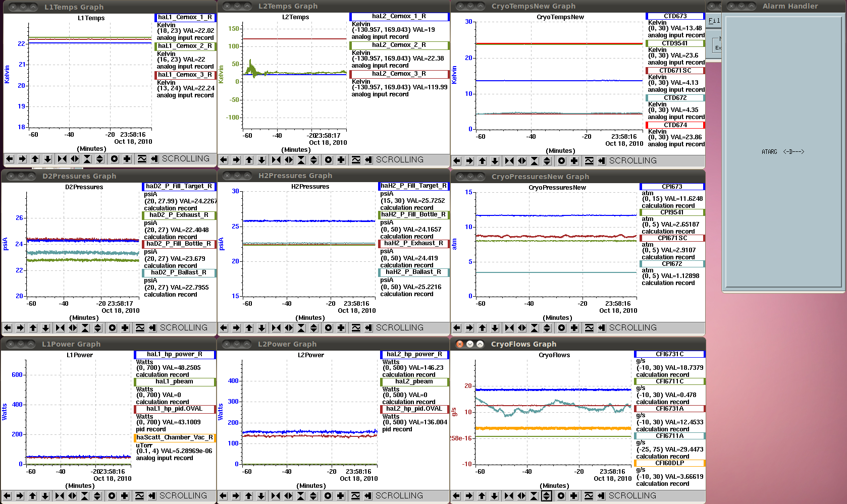
Task: Select haL2_hp_pid.OVAL legend entry
Action: [414, 409]
